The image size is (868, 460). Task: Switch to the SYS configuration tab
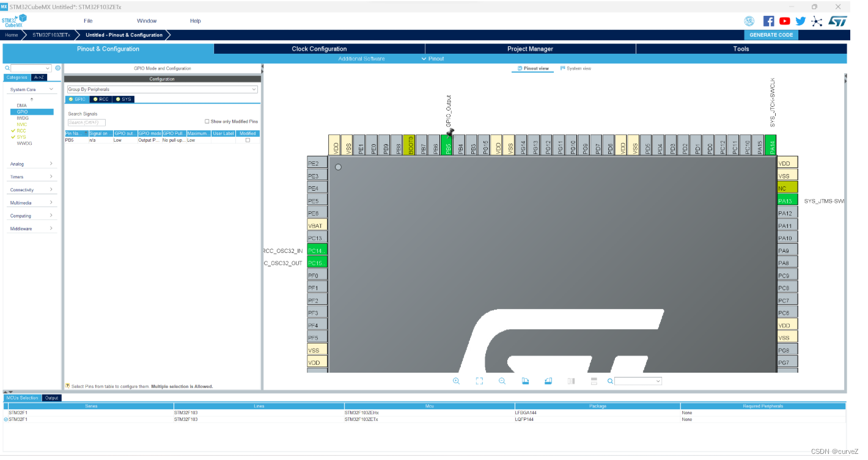pos(123,99)
